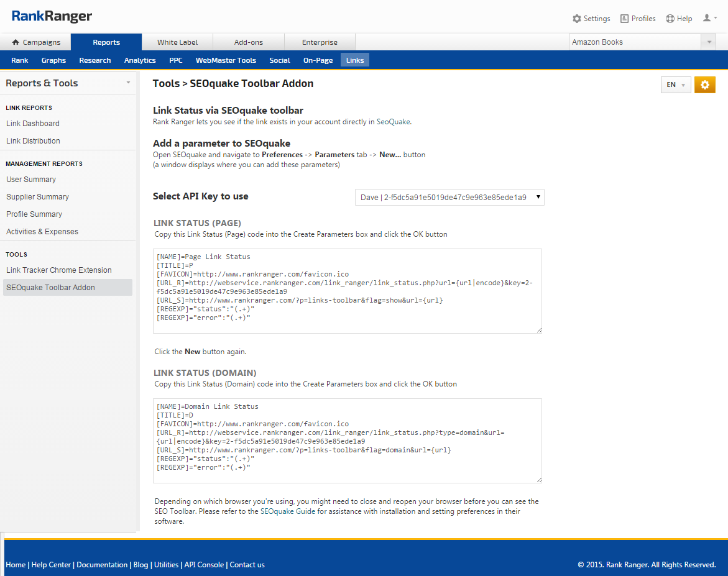728x576 pixels.
Task: Click the orange gear options button
Action: (704, 85)
